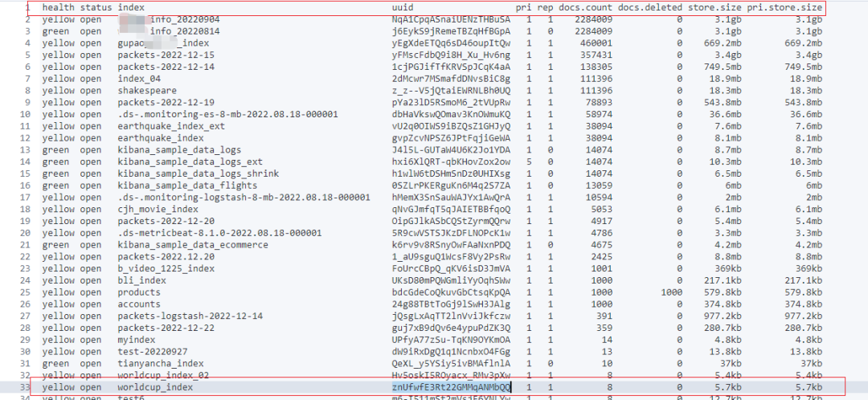Click the accounts index name
This screenshot has height=400, width=868.
coord(139,304)
